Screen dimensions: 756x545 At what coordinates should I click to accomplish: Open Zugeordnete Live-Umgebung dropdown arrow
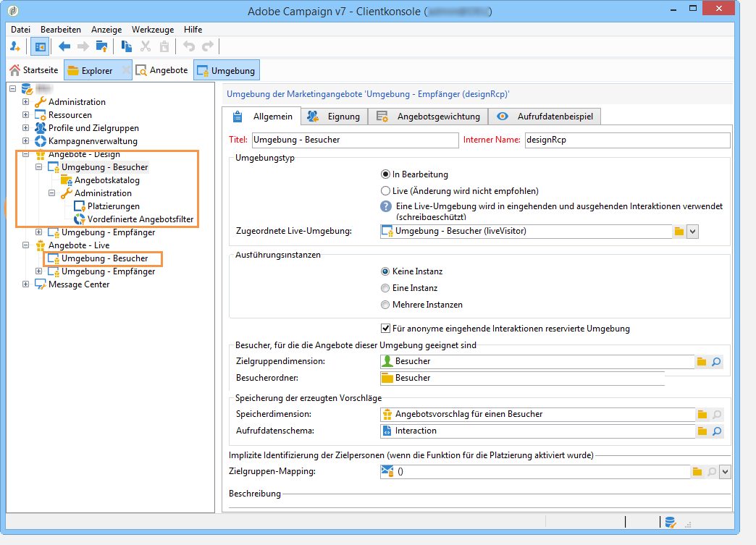point(692,232)
